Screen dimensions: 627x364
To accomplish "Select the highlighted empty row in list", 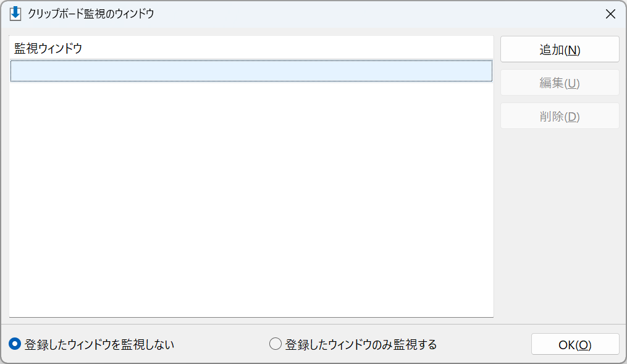I will (251, 71).
